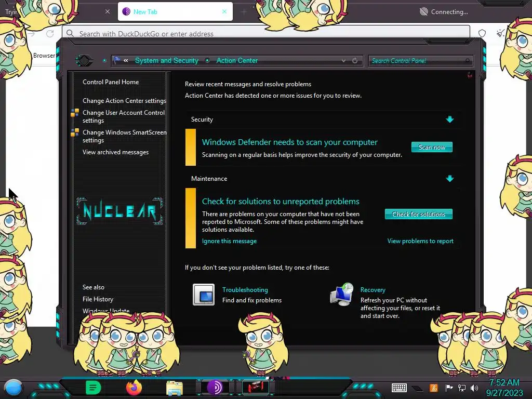Image resolution: width=532 pixels, height=399 pixels.
Task: Click the UAC shield beside SmartScreen settings
Action: click(75, 132)
